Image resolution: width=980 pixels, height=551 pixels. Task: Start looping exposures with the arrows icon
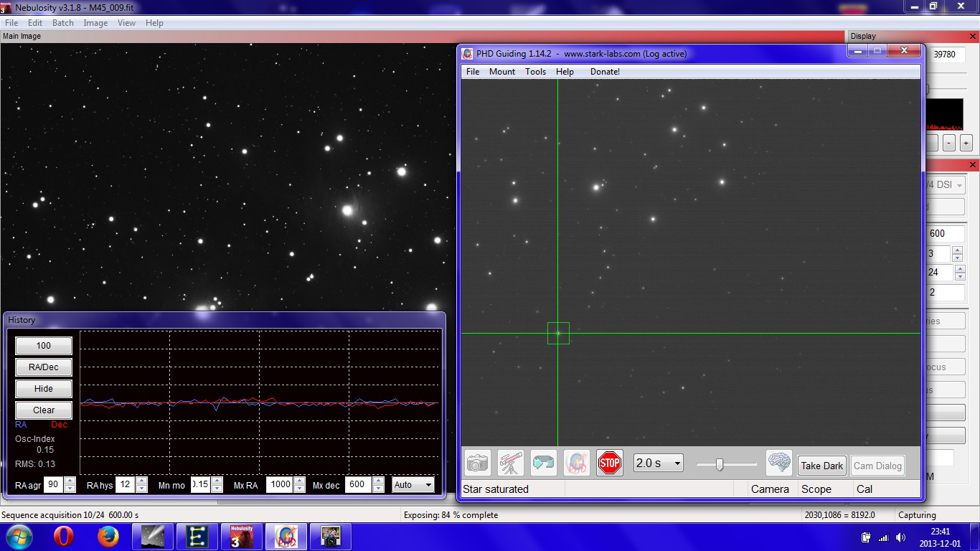(543, 463)
